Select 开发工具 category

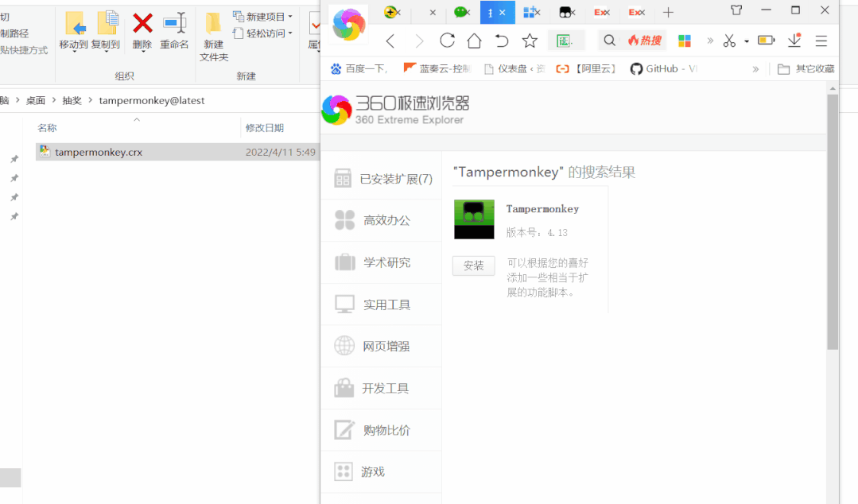[382, 389]
